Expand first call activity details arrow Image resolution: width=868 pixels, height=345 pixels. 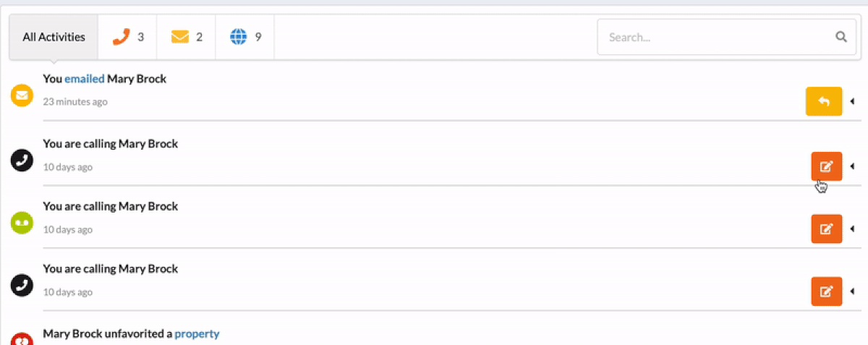pos(853,166)
